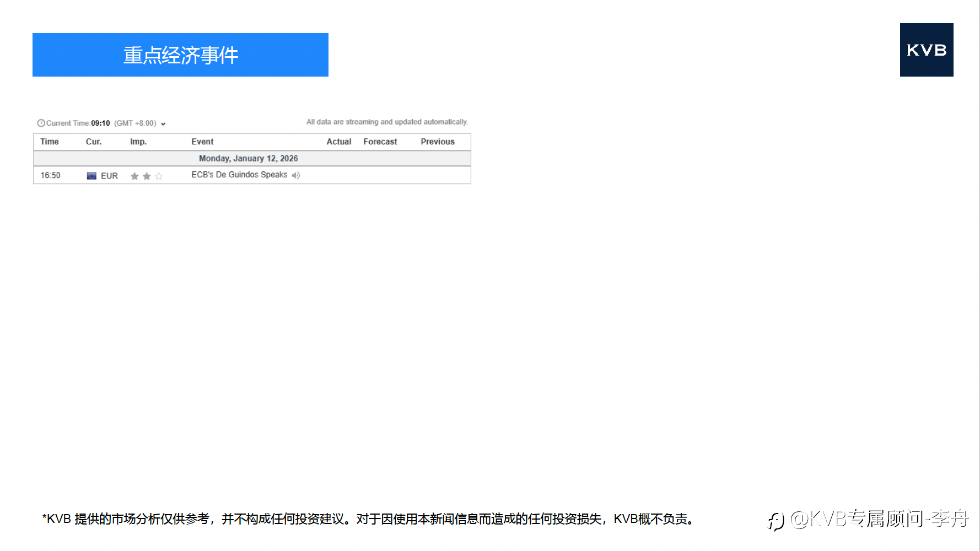Image resolution: width=980 pixels, height=551 pixels.
Task: Click the Weibo logo in the watermark
Action: [776, 521]
